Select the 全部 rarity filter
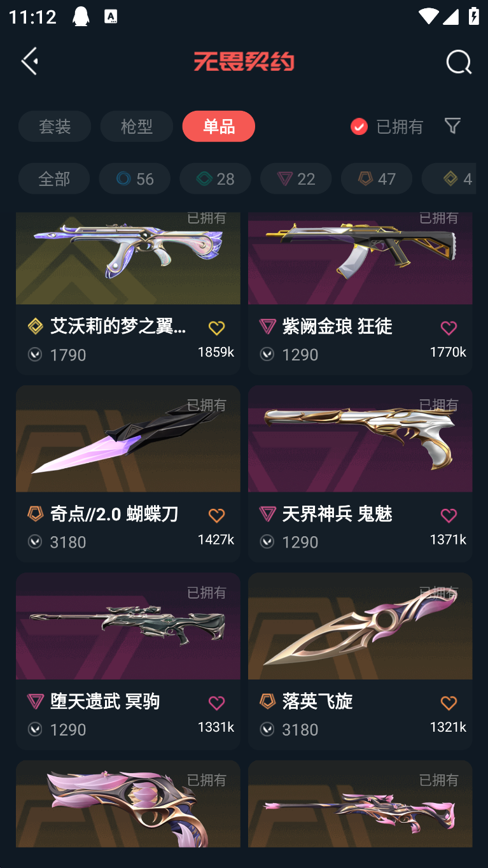 point(54,178)
